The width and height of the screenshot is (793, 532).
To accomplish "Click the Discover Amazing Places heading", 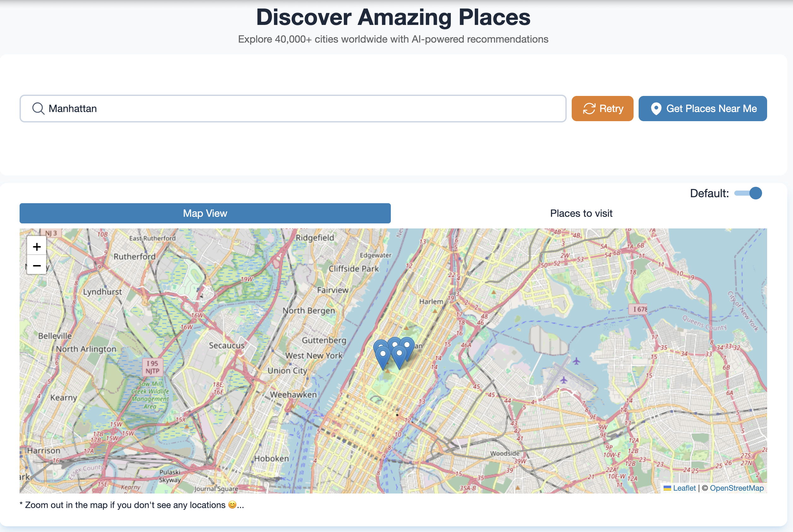I will pos(393,17).
